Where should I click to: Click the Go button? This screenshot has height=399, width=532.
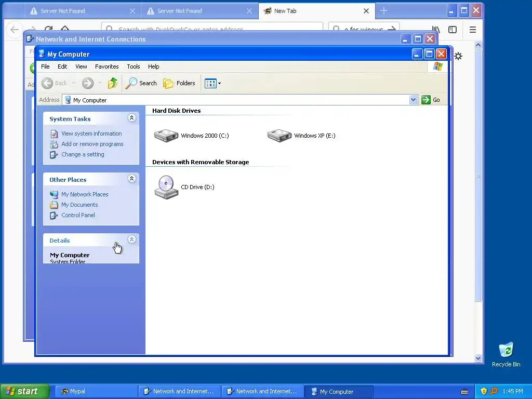[431, 100]
